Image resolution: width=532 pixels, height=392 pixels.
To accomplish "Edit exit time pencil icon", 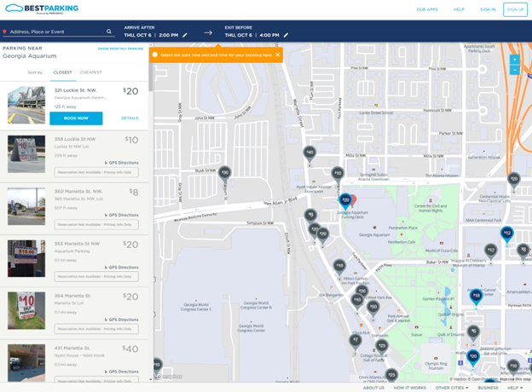I will coord(286,35).
